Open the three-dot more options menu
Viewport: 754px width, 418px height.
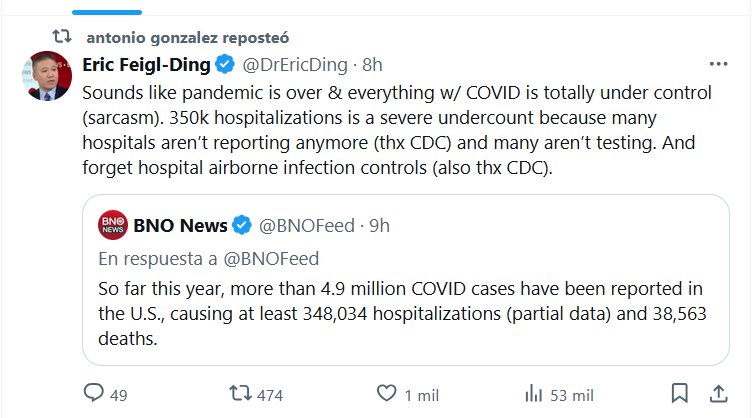pyautogui.click(x=718, y=64)
